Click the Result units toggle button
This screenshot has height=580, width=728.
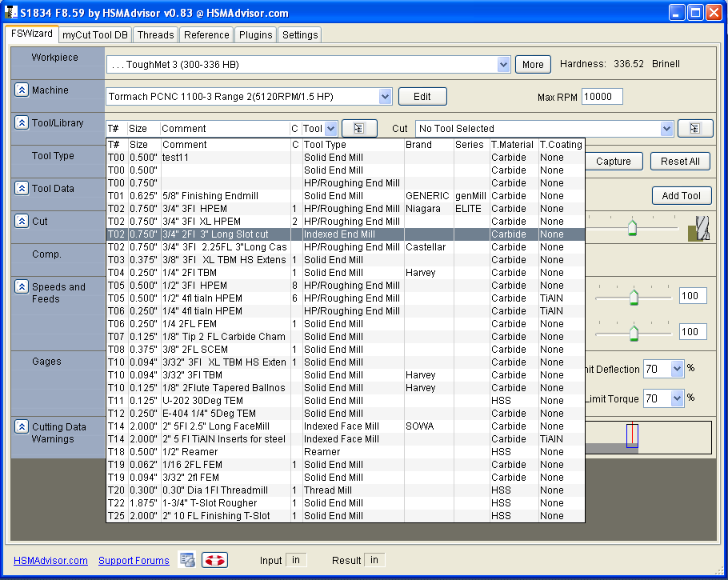(374, 560)
